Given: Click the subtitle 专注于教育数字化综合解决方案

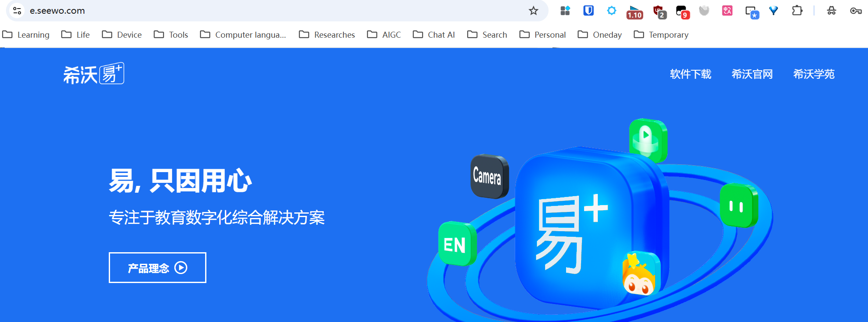Looking at the screenshot, I should coord(217,218).
